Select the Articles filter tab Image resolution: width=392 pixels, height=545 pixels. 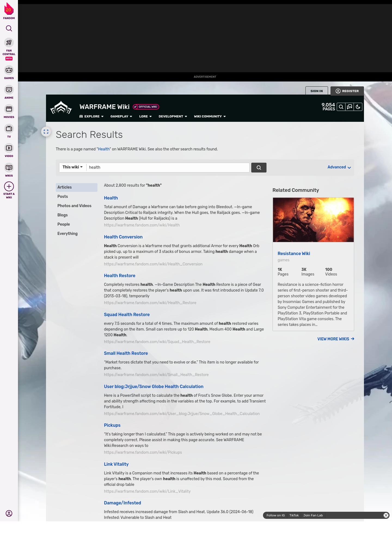pyautogui.click(x=76, y=187)
